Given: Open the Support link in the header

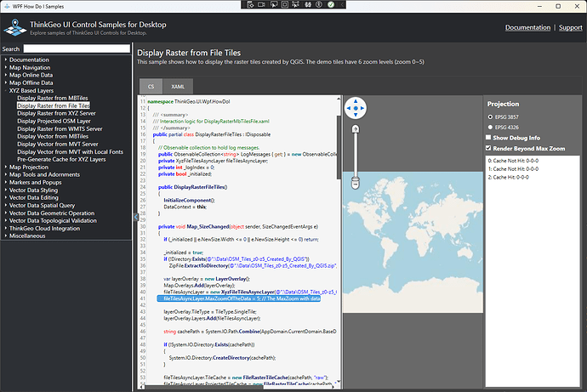Looking at the screenshot, I should tap(571, 27).
